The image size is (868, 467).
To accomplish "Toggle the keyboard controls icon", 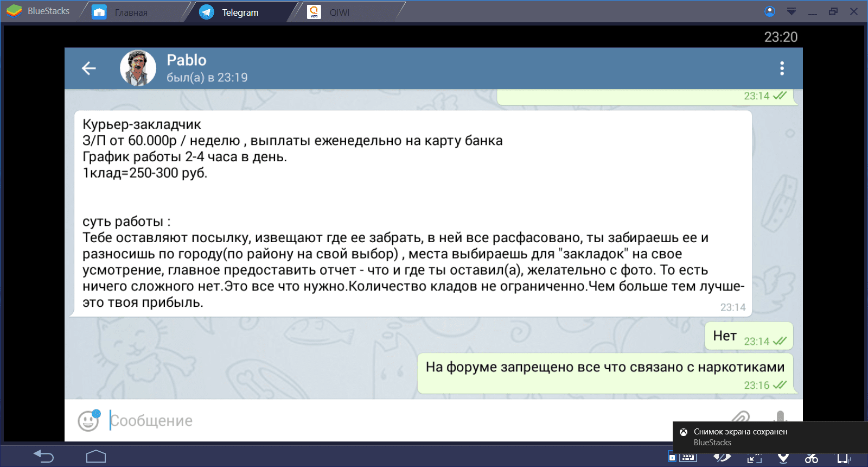I will [688, 458].
